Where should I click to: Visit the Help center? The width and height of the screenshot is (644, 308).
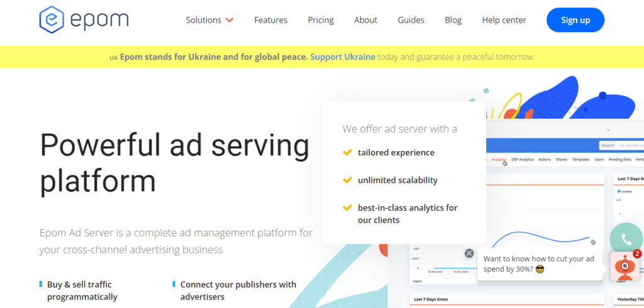504,20
